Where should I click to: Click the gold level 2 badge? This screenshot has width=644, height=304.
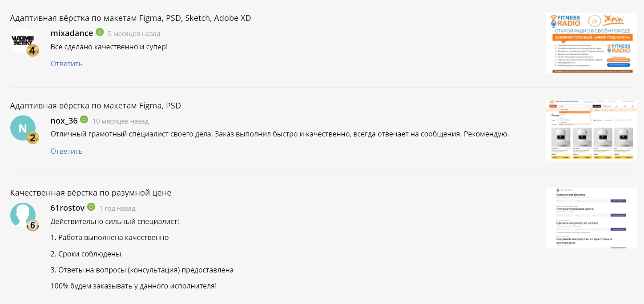click(x=33, y=138)
